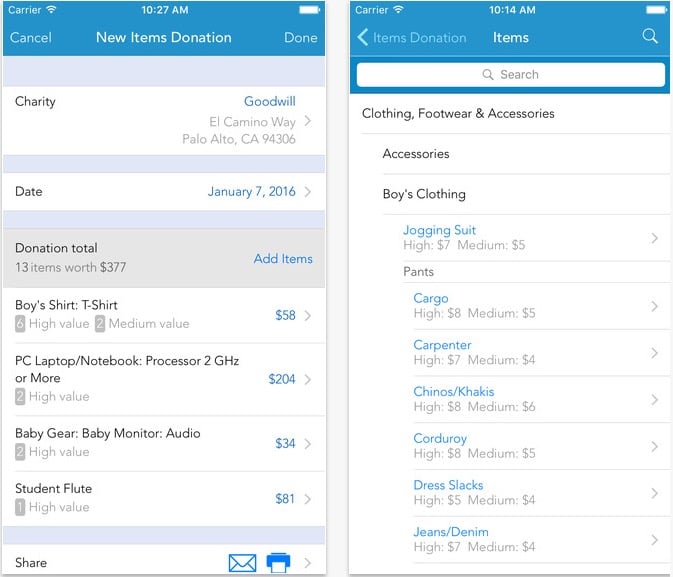The image size is (673, 577).
Task: Open the Cargo row chevron
Action: point(654,306)
